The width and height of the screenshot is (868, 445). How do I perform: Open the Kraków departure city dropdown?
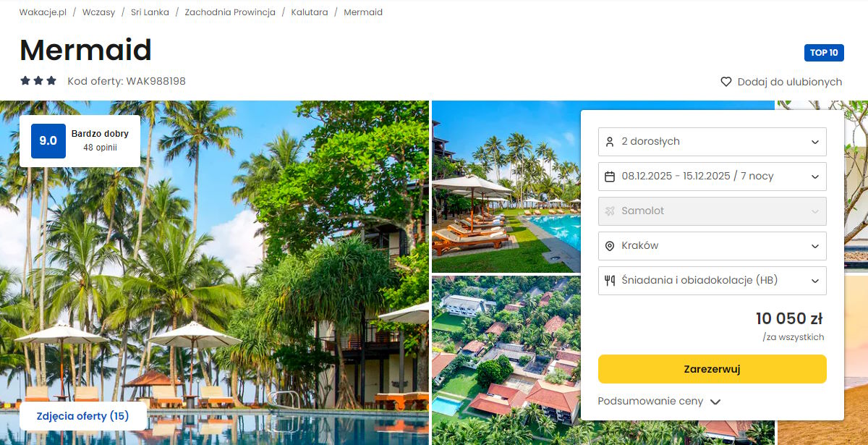pyautogui.click(x=712, y=246)
